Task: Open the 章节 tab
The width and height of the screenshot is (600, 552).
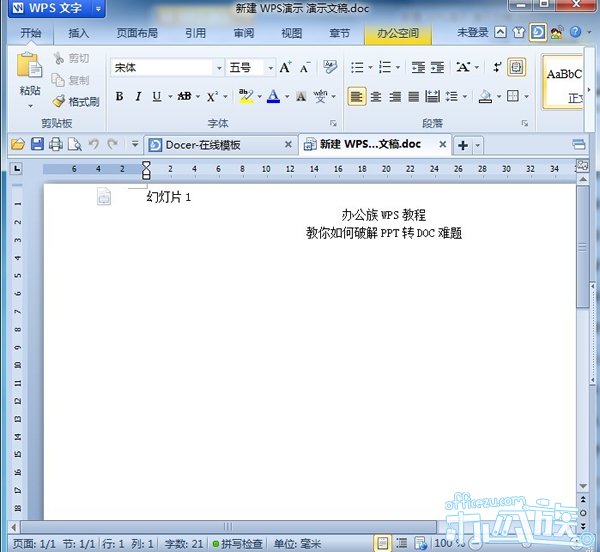Action: (339, 33)
